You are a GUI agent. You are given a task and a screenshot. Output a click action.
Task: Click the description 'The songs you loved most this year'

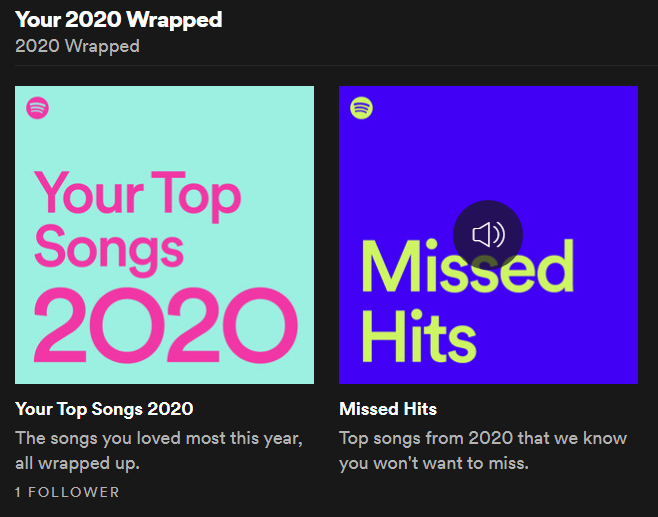coord(159,439)
